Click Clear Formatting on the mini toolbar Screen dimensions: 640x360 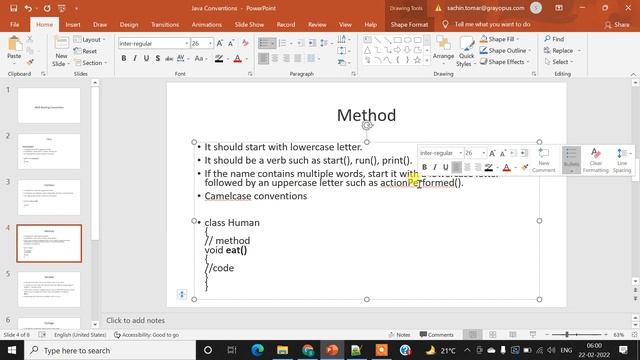pyautogui.click(x=596, y=160)
